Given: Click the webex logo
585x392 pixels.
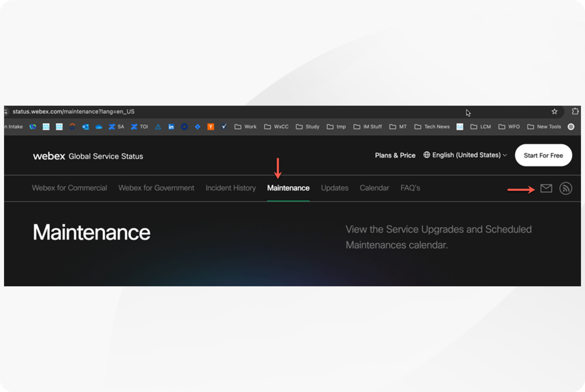Looking at the screenshot, I should (x=49, y=156).
